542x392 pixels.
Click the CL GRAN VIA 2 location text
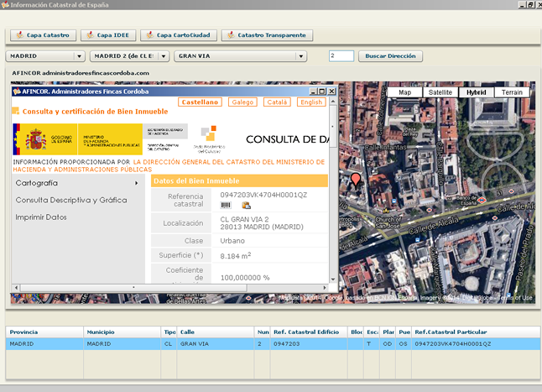244,219
